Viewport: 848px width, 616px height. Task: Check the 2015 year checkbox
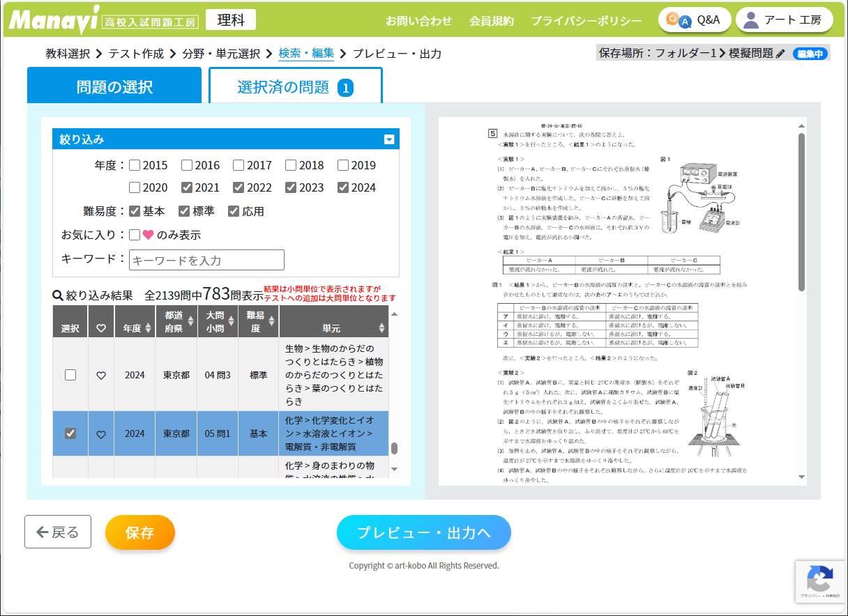(x=135, y=165)
